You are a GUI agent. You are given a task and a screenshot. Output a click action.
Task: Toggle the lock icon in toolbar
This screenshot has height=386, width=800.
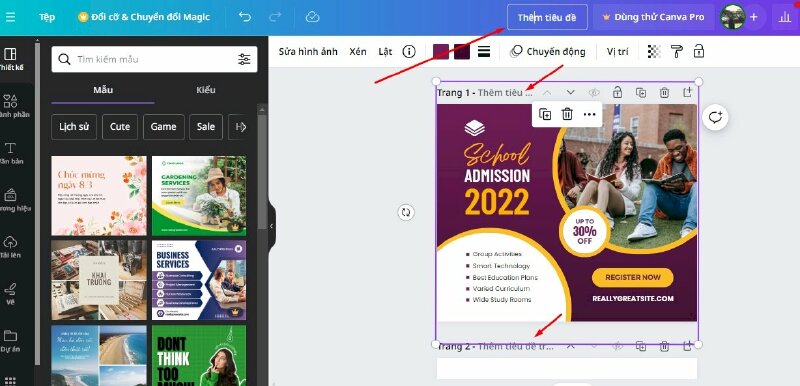click(699, 52)
